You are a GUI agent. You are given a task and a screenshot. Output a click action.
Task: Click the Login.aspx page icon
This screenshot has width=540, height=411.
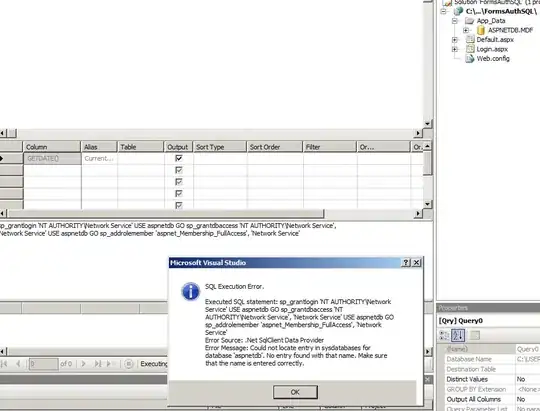(470, 49)
